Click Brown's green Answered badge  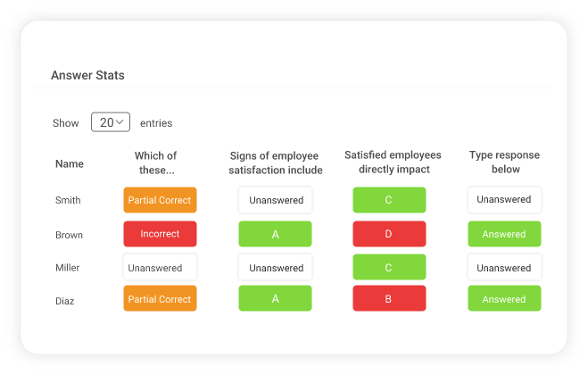coord(504,234)
